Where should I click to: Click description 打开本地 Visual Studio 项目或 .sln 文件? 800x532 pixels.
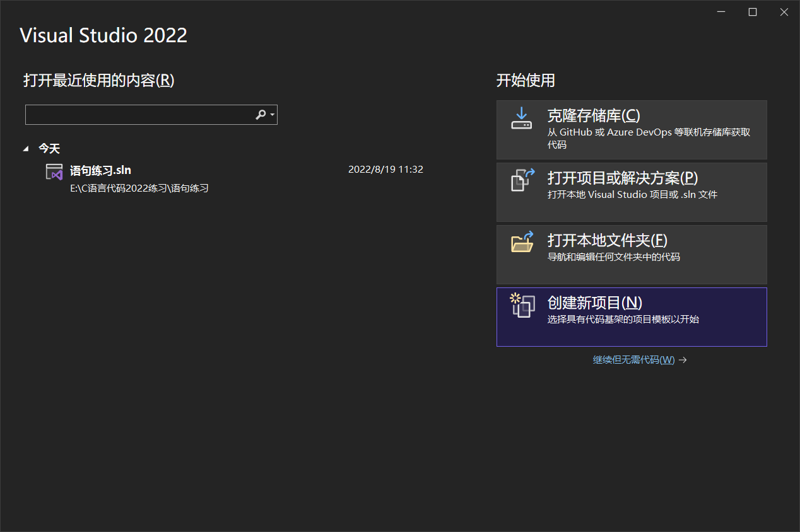pos(633,195)
